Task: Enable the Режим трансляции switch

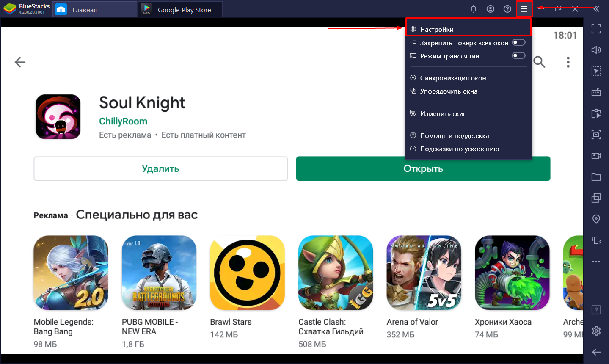Action: [519, 55]
